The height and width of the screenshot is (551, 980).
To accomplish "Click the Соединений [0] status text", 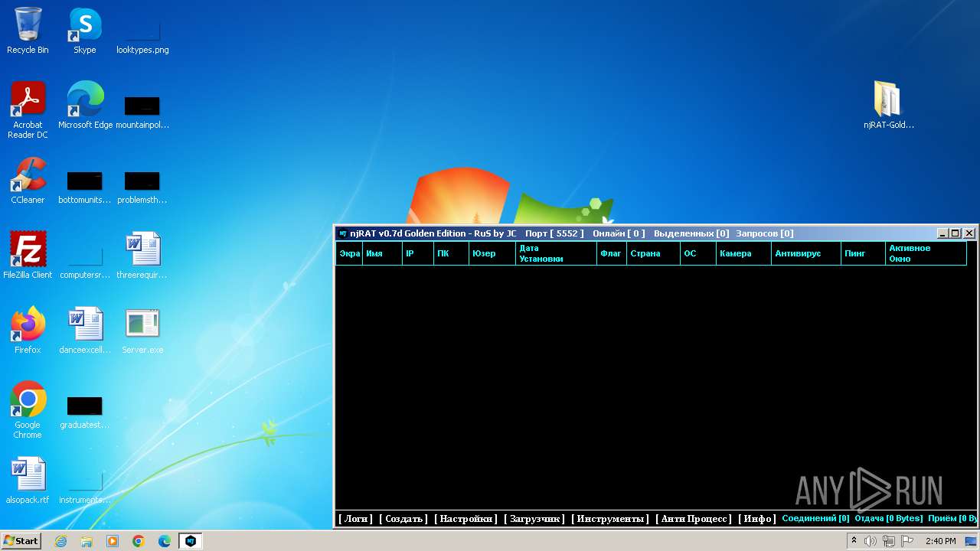I will tap(815, 518).
